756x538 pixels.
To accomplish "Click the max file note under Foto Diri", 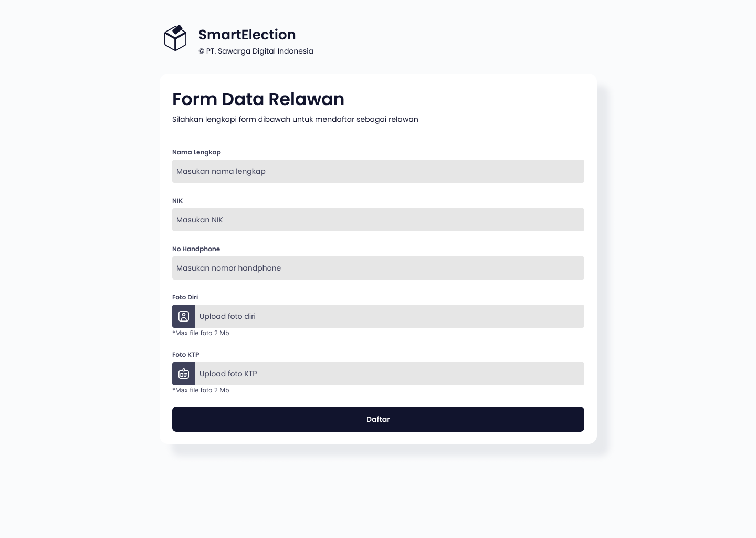I will click(x=201, y=333).
